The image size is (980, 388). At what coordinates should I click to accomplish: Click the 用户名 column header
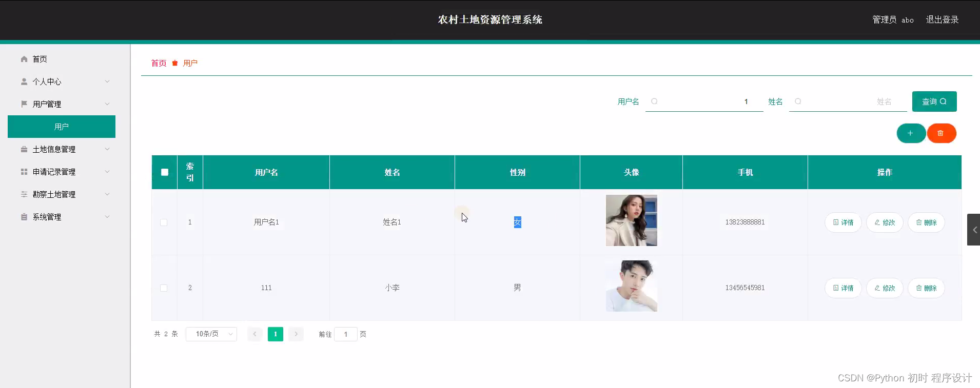[x=266, y=172]
